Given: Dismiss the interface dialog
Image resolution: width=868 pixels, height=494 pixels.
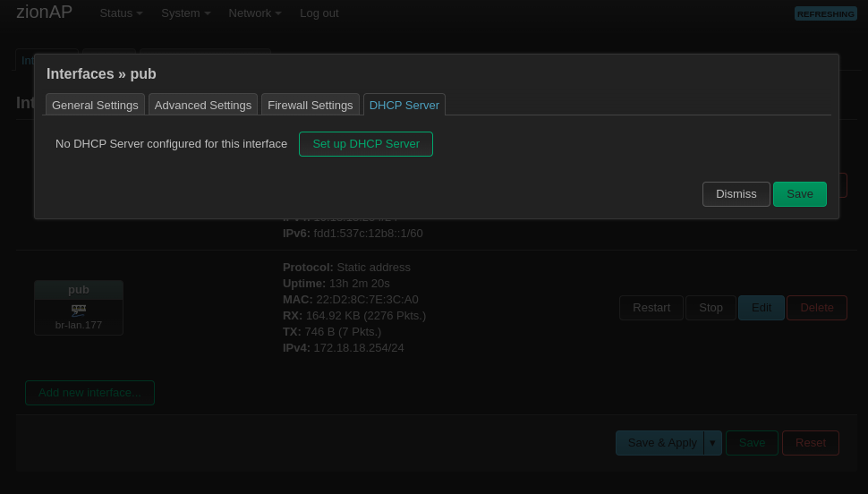Looking at the screenshot, I should point(736,194).
